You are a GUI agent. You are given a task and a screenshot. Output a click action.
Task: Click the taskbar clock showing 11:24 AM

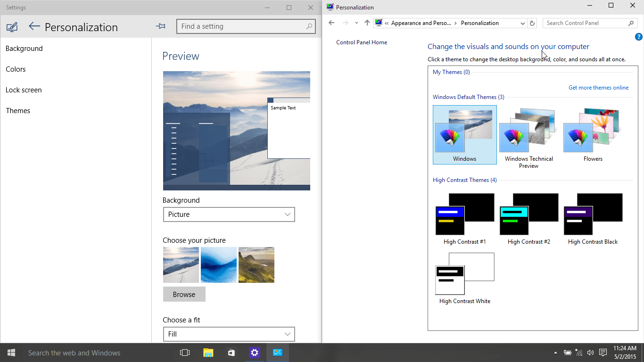pyautogui.click(x=625, y=353)
